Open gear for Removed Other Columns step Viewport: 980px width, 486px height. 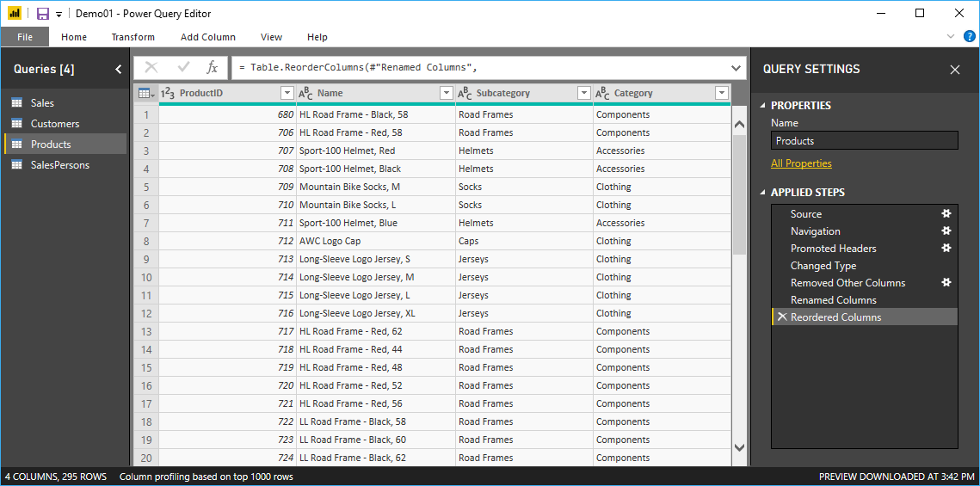click(x=946, y=282)
